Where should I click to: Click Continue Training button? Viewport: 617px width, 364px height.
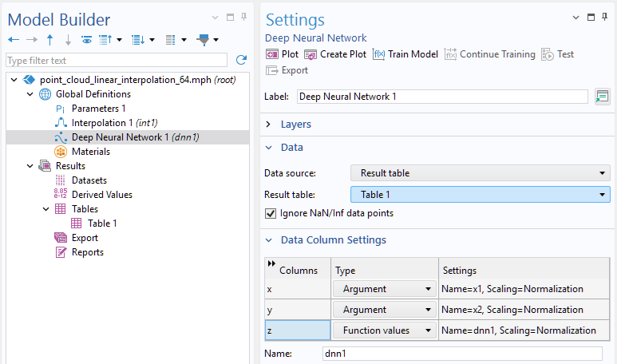489,54
